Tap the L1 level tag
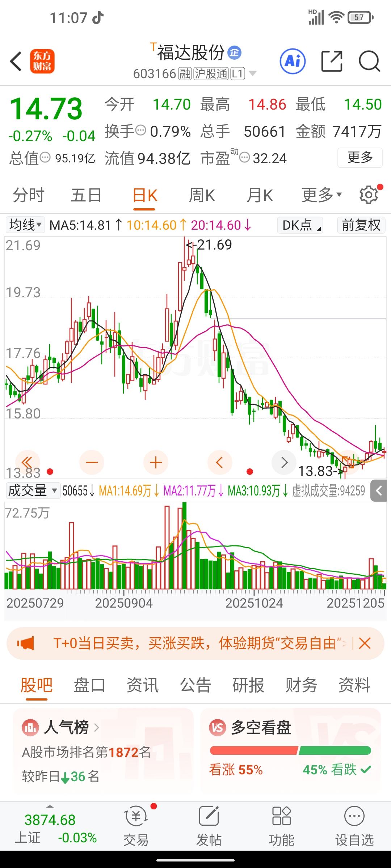Screen dimensions: 391x868 tap(237, 74)
